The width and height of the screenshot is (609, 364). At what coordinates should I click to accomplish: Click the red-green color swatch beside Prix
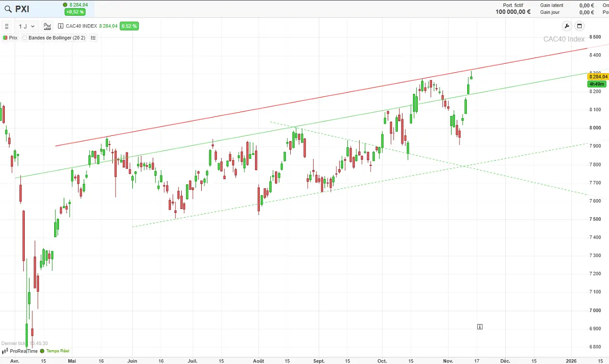click(x=4, y=38)
